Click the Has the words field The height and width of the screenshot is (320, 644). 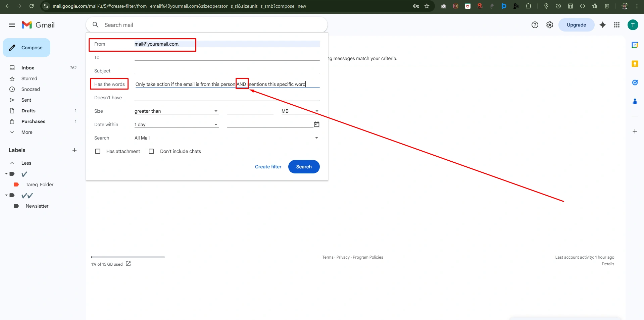(x=227, y=84)
